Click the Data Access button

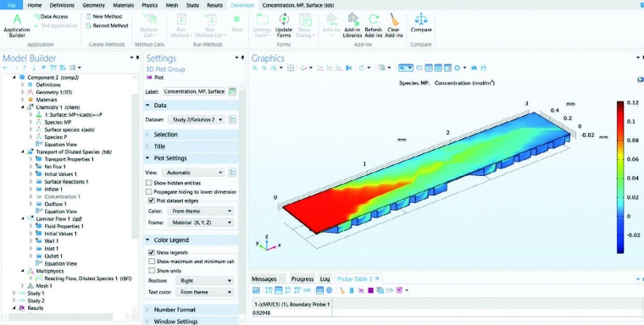(51, 16)
